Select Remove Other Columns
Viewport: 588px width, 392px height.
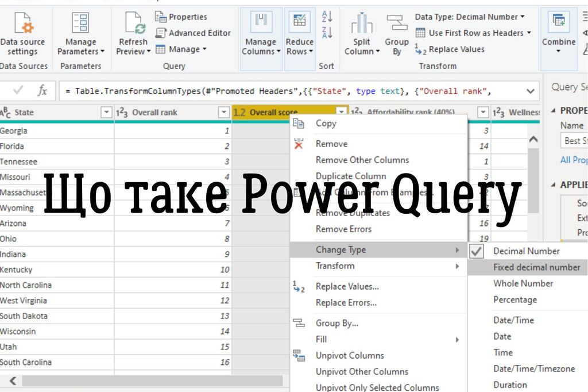coord(362,160)
